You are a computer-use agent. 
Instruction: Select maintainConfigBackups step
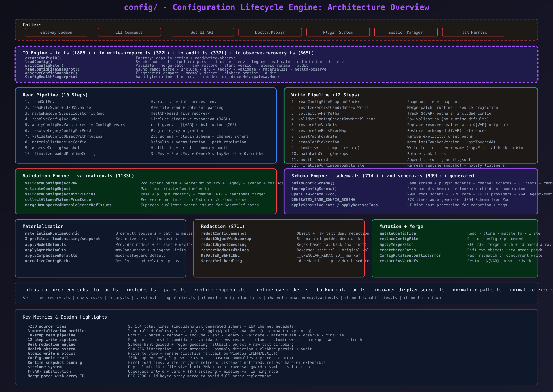click(320, 154)
